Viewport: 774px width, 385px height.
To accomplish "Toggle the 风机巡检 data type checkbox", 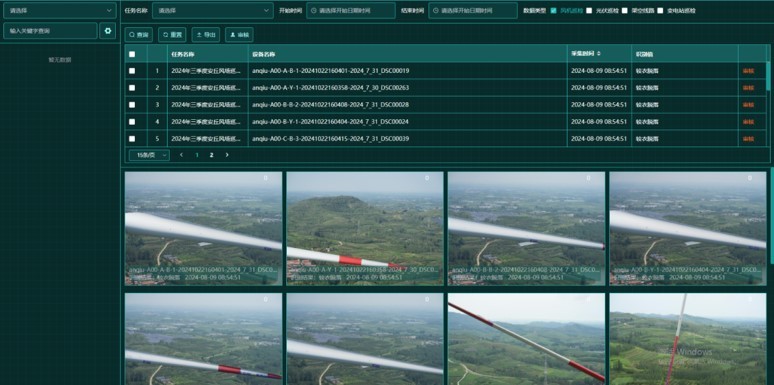I will 553,10.
